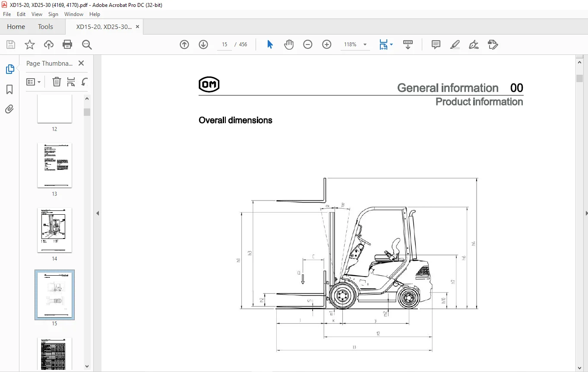Click the fit page width icon
Screen dimensions: 588x372
point(383,45)
